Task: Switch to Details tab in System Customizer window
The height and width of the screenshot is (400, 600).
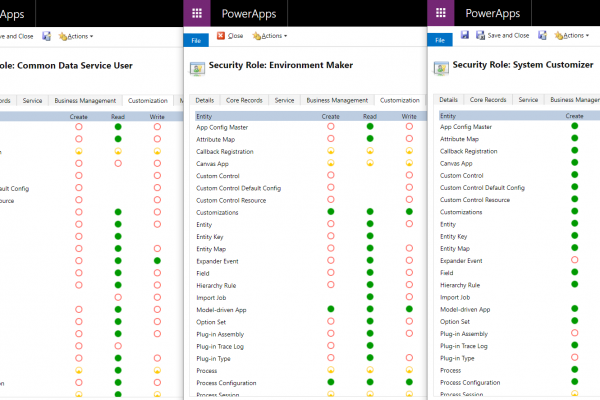Action: 448,100
